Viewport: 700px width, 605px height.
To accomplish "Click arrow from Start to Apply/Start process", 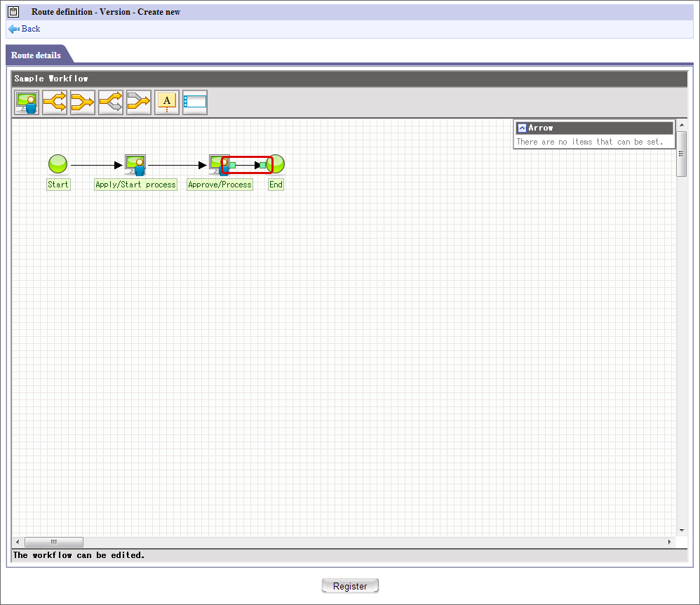I will pyautogui.click(x=96, y=166).
